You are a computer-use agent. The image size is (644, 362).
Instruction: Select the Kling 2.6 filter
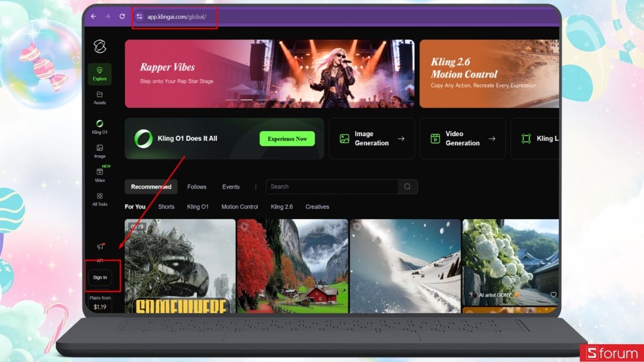click(282, 206)
